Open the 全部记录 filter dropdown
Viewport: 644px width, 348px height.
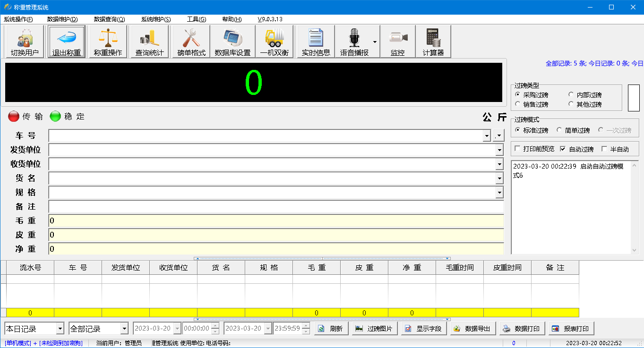coord(124,329)
